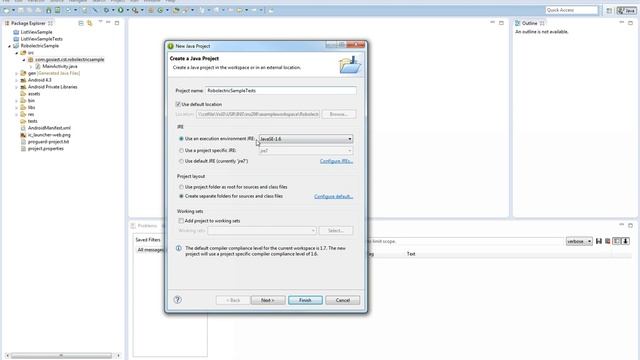640x360 pixels.
Task: Switch to the Package Explorer tab
Action: point(28,23)
